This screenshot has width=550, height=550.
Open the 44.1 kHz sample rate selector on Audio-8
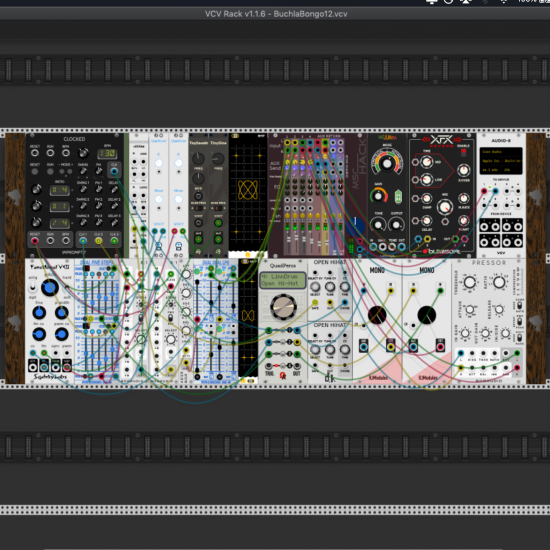(x=490, y=170)
